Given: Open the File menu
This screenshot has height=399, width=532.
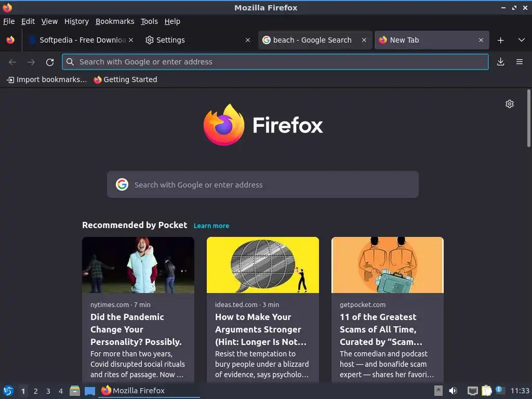Looking at the screenshot, I should (9, 21).
